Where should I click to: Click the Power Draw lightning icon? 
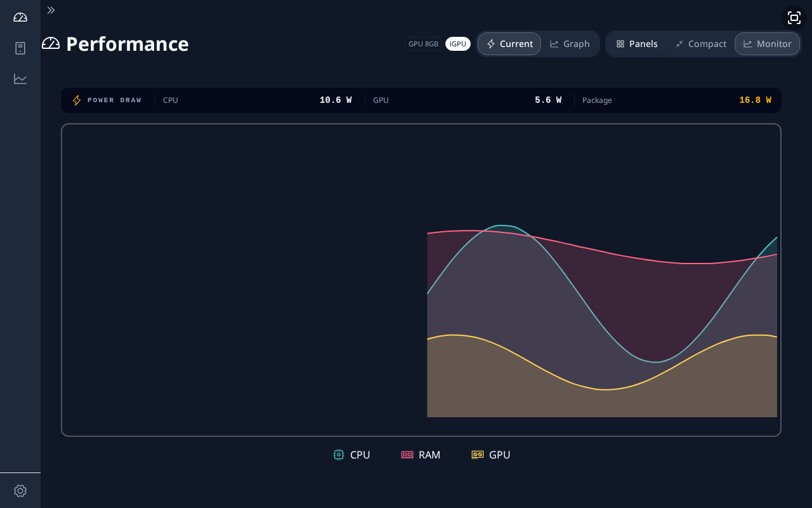(77, 100)
